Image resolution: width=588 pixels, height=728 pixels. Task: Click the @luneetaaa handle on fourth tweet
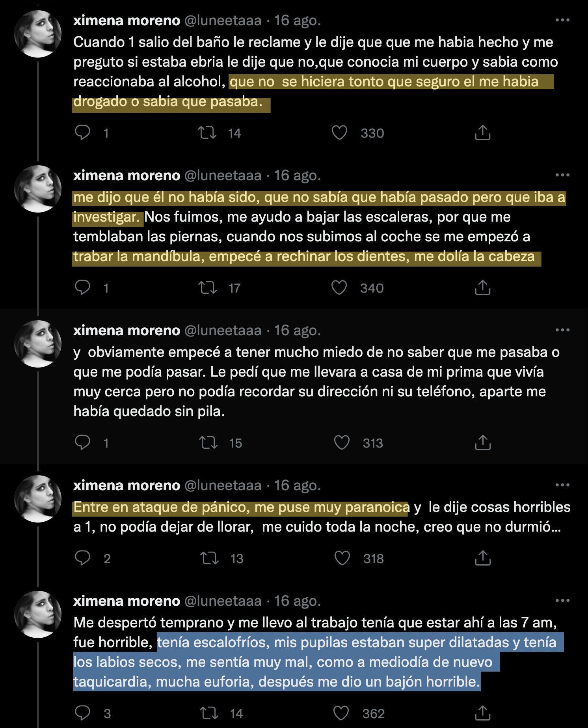(x=223, y=485)
